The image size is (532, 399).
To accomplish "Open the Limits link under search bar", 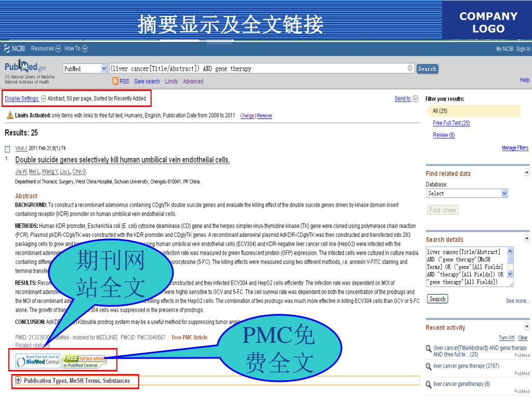I will click(x=171, y=82).
